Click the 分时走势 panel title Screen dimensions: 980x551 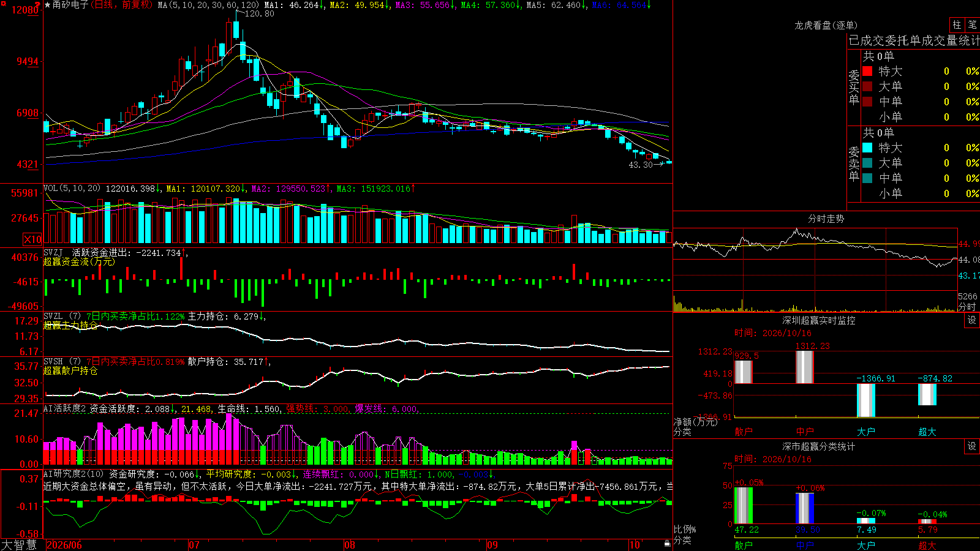[826, 219]
